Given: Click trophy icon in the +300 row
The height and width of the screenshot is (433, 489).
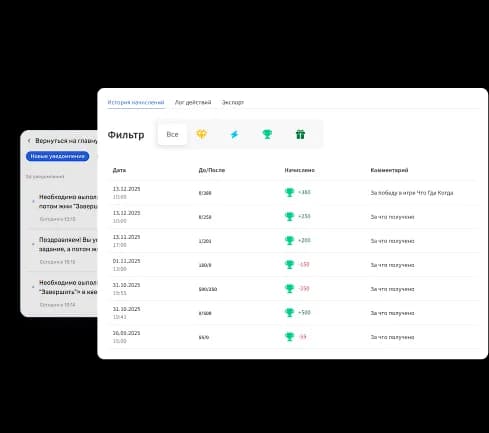Looking at the screenshot, I should pyautogui.click(x=289, y=192).
